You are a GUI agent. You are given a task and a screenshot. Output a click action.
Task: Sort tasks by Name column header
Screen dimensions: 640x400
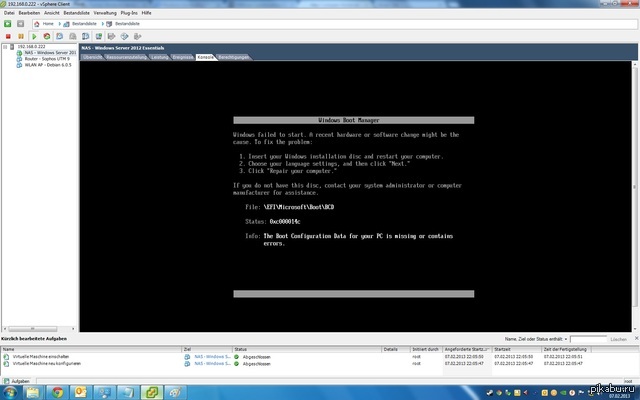click(x=91, y=349)
